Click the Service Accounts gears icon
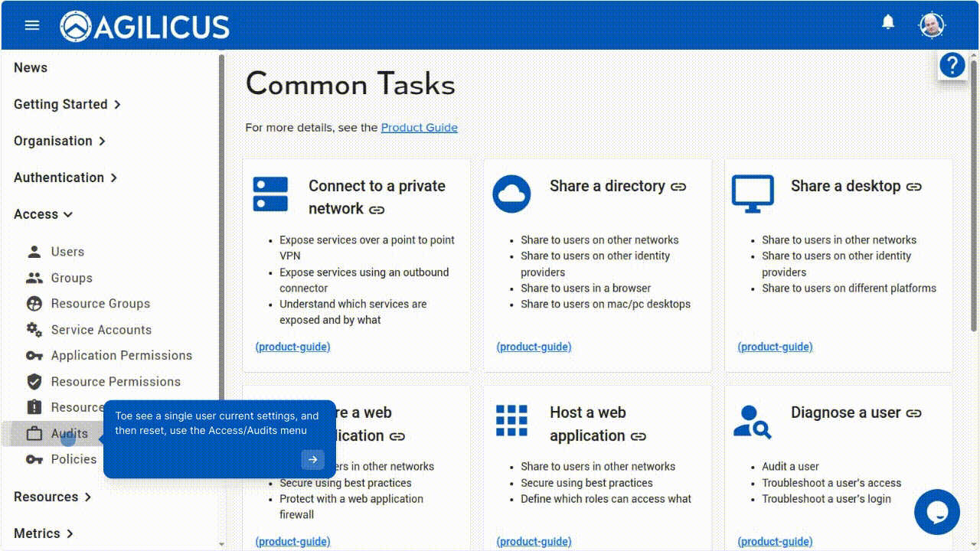980x551 pixels. (x=34, y=330)
